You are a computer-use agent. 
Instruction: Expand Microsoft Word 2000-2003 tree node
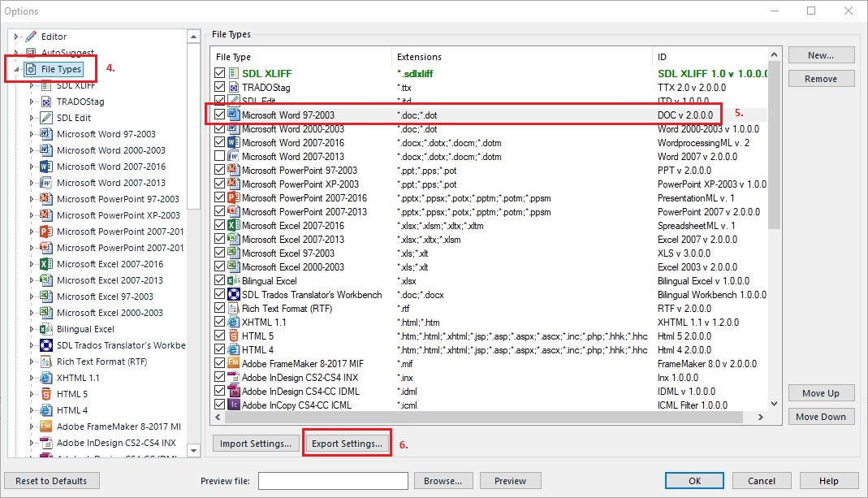pyautogui.click(x=32, y=150)
